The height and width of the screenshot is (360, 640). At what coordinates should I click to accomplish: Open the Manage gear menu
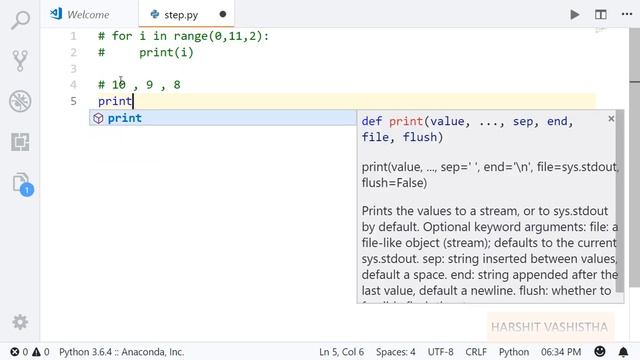click(x=20, y=322)
